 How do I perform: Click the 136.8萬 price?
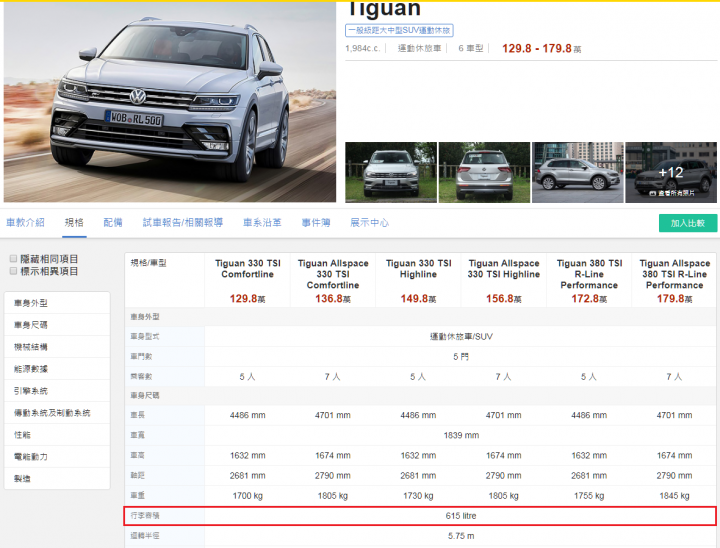point(333,299)
